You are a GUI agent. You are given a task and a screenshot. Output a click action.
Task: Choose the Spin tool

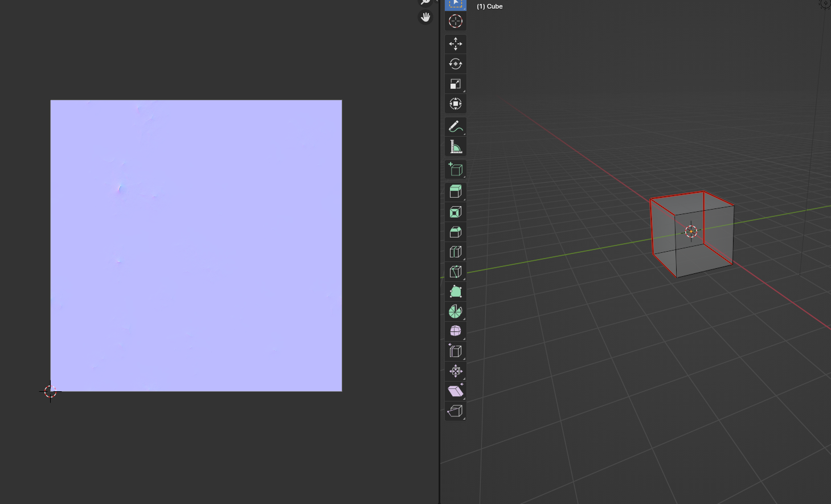pos(455,312)
